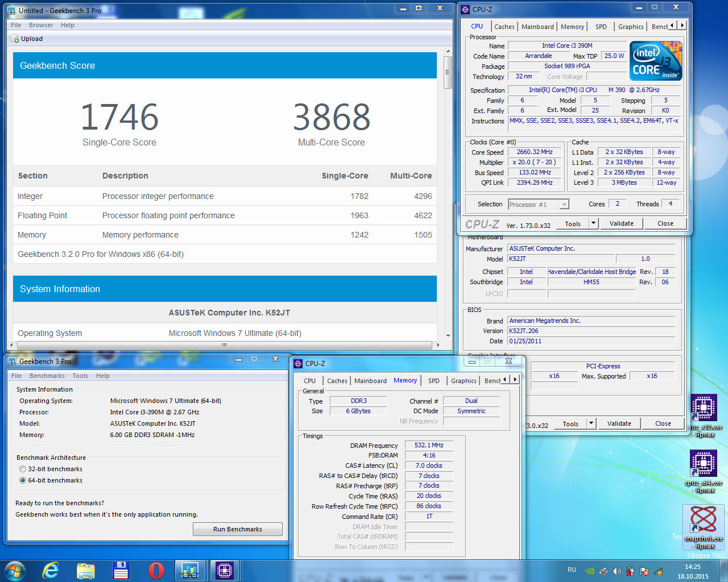
Task: Click the Run Benchmarks button
Action: [x=238, y=529]
